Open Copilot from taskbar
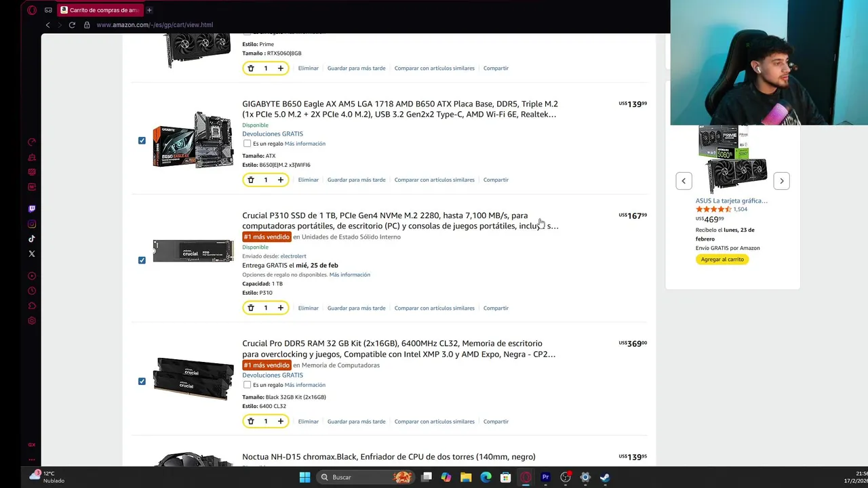 [x=446, y=477]
